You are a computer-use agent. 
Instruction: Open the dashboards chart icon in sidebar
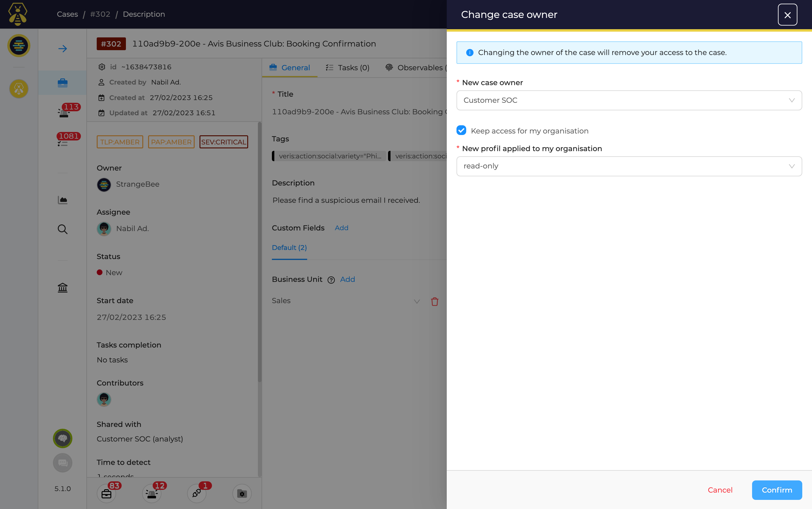[63, 200]
